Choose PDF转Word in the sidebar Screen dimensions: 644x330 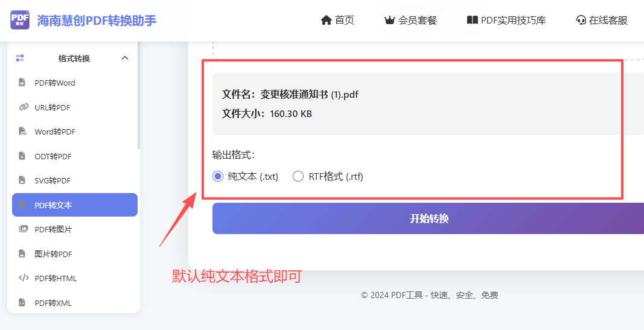(75, 83)
